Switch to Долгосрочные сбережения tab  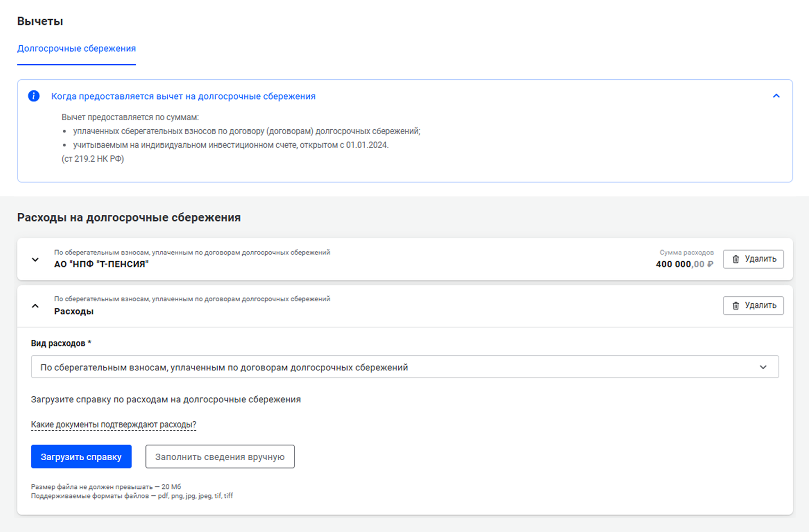point(76,48)
